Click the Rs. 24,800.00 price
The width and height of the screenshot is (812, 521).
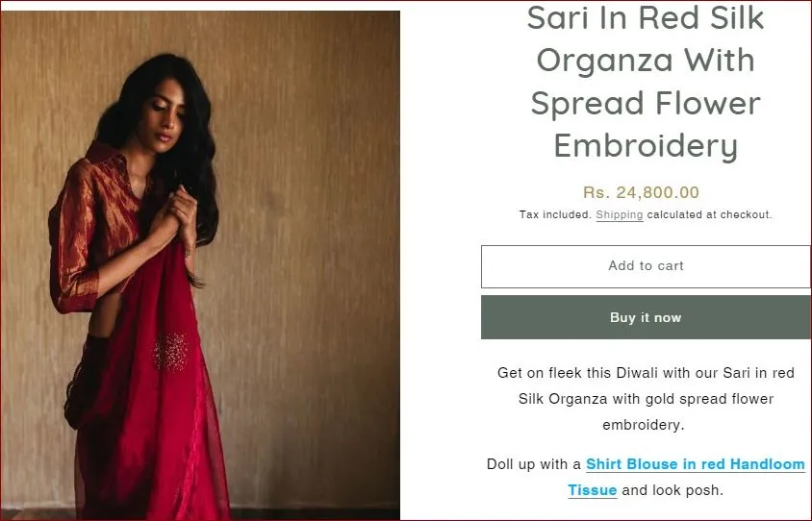641,192
